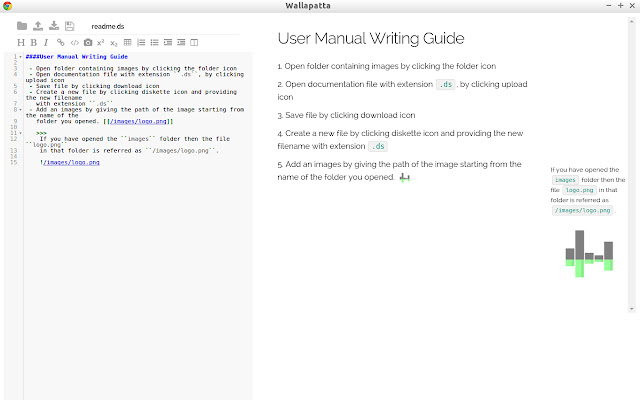Collapse the fold arrow at line 8
The height and width of the screenshot is (400, 640).
click(21, 109)
